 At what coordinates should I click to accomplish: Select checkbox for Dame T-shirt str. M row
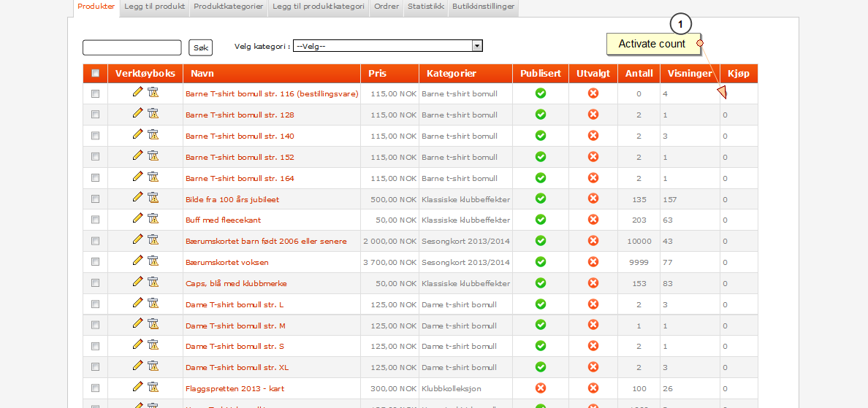point(95,325)
